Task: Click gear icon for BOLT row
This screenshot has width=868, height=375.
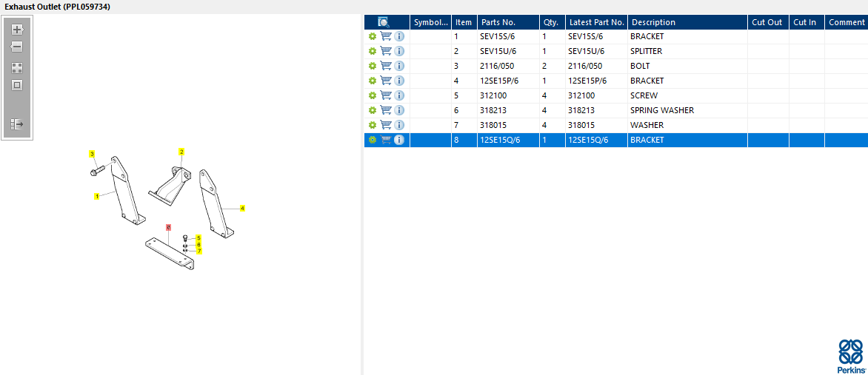Action: [373, 66]
